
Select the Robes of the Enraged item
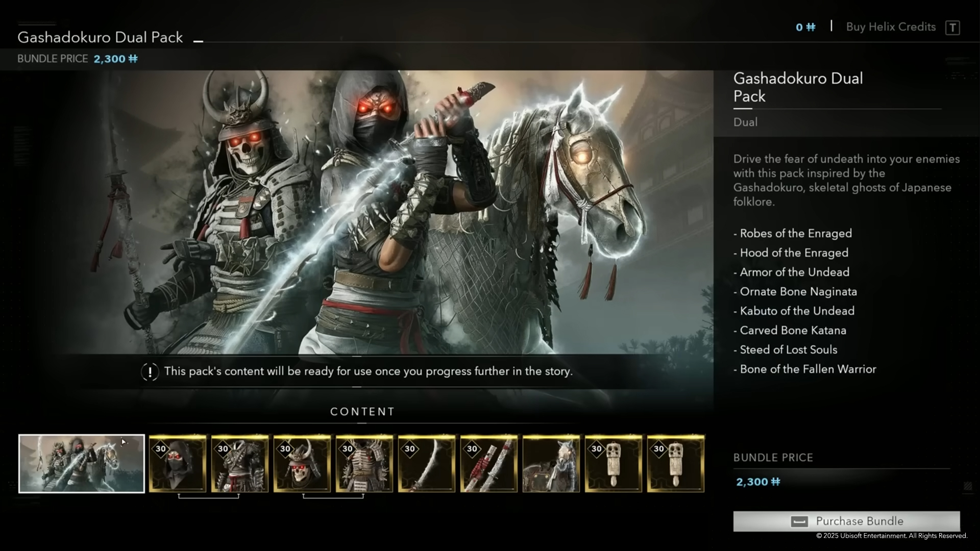click(x=240, y=464)
